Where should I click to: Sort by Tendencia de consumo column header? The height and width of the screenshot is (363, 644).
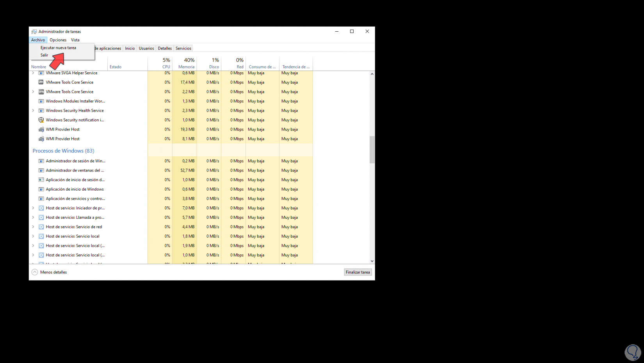[x=296, y=63]
